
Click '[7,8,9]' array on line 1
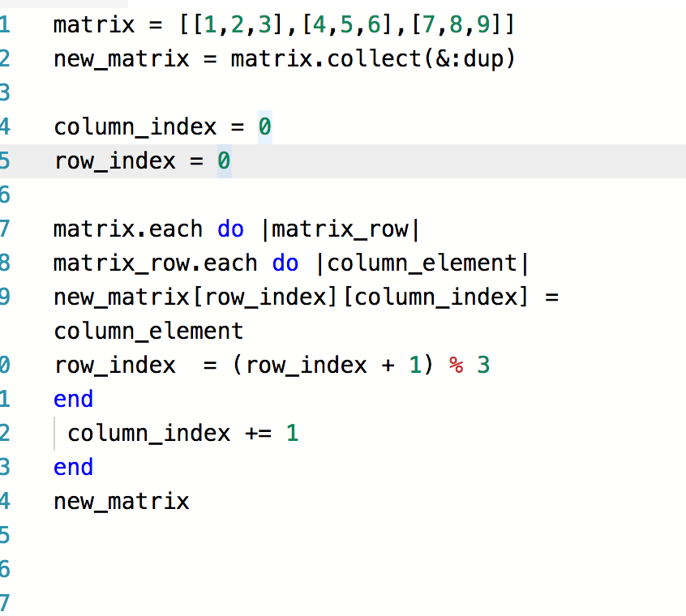click(x=457, y=24)
